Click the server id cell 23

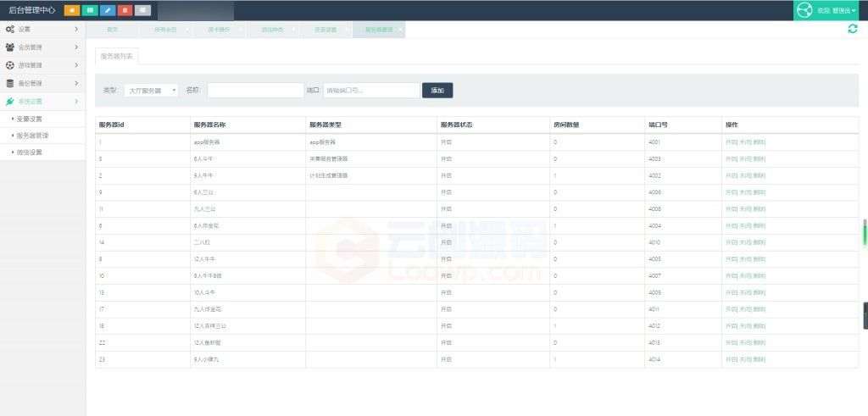coord(102,359)
